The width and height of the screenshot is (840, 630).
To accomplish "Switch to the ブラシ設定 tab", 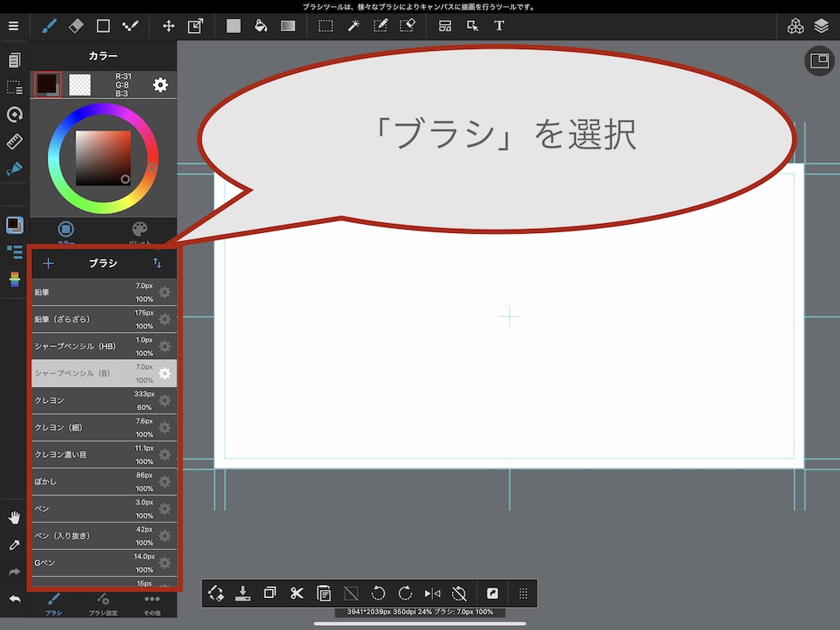I will (x=103, y=605).
